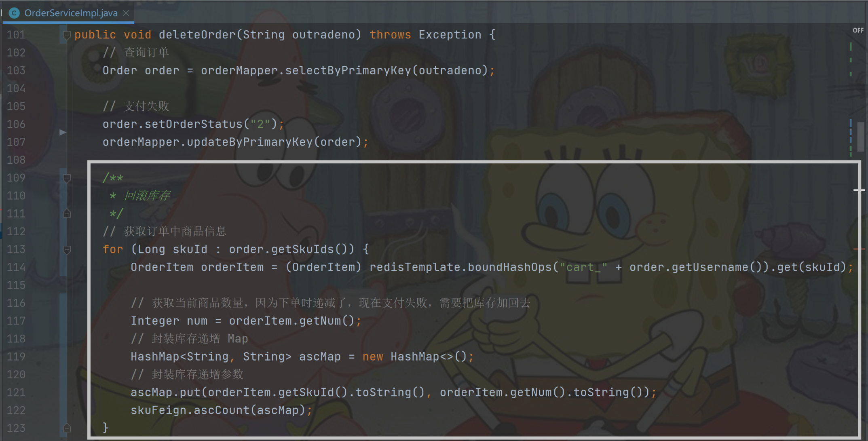
Task: Click the 回滚库存 doc comment text
Action: 147,196
